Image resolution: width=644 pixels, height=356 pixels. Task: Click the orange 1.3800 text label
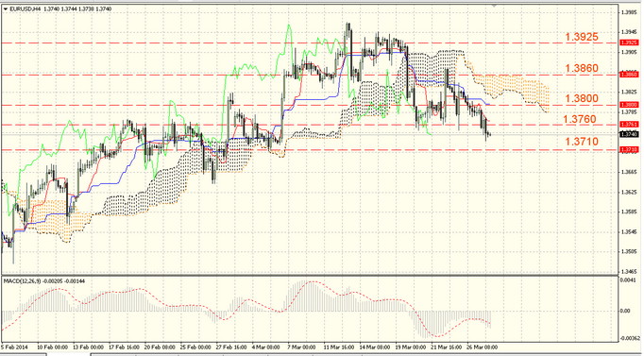[582, 98]
